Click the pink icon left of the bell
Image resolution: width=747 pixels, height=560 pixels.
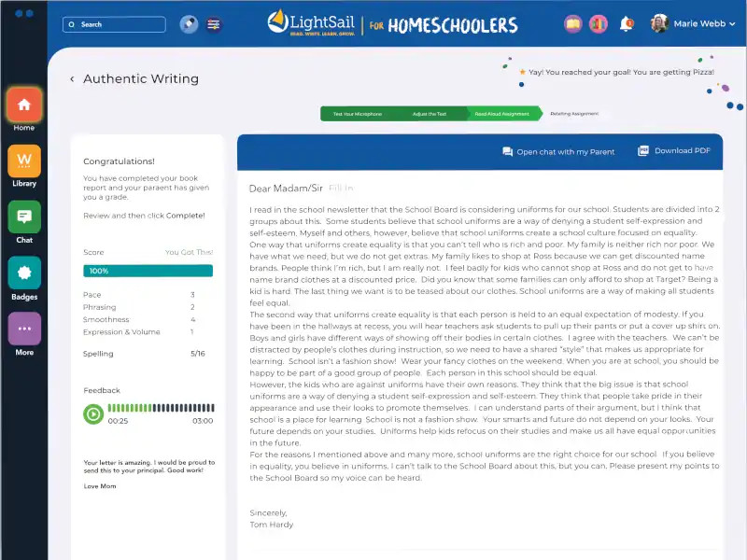(599, 23)
